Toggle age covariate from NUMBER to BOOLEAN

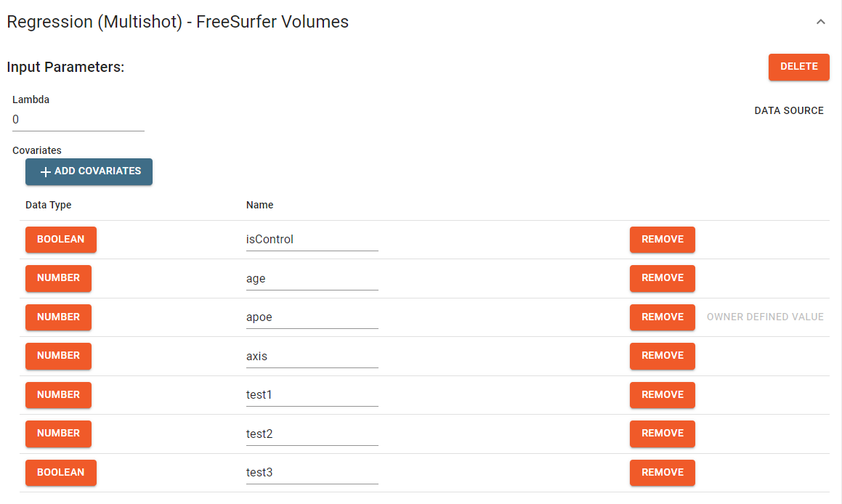pos(58,278)
